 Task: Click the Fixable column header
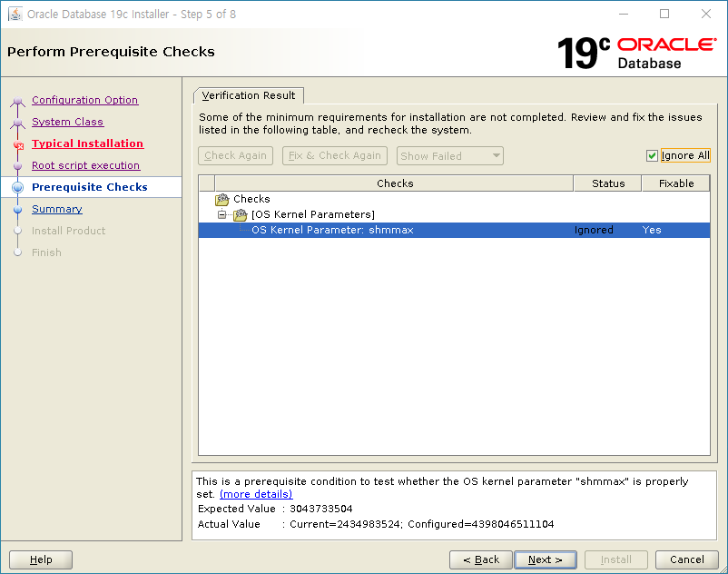[676, 183]
